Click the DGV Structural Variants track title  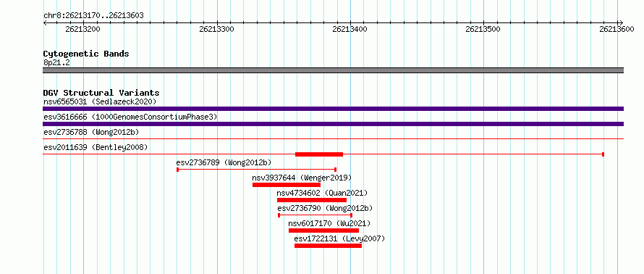point(101,93)
